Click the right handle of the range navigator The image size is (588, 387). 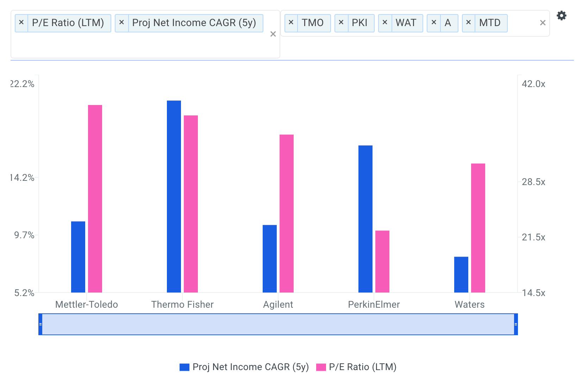click(x=516, y=324)
